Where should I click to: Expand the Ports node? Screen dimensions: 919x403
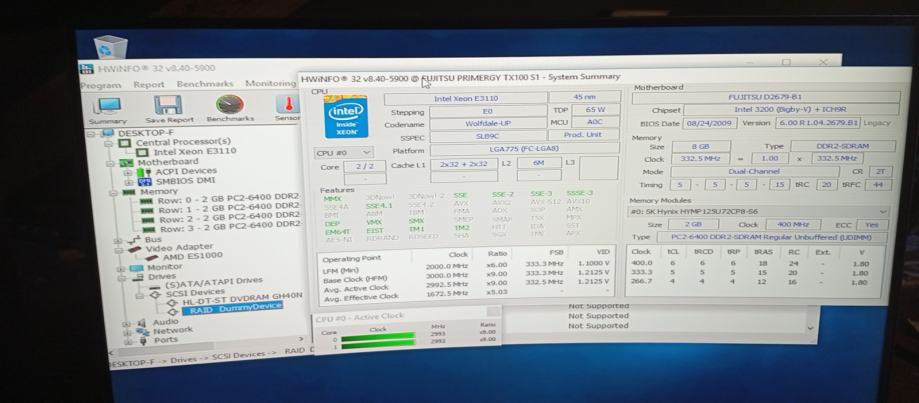tap(128, 341)
